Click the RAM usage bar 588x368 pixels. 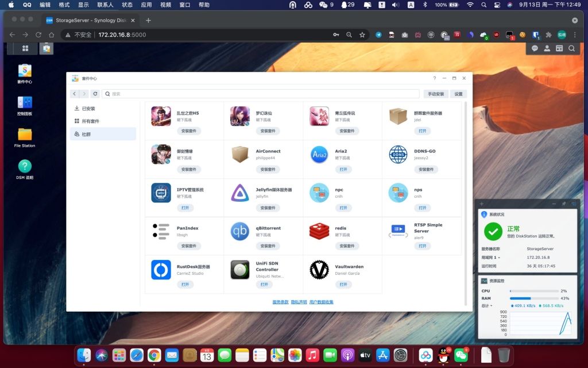535,298
